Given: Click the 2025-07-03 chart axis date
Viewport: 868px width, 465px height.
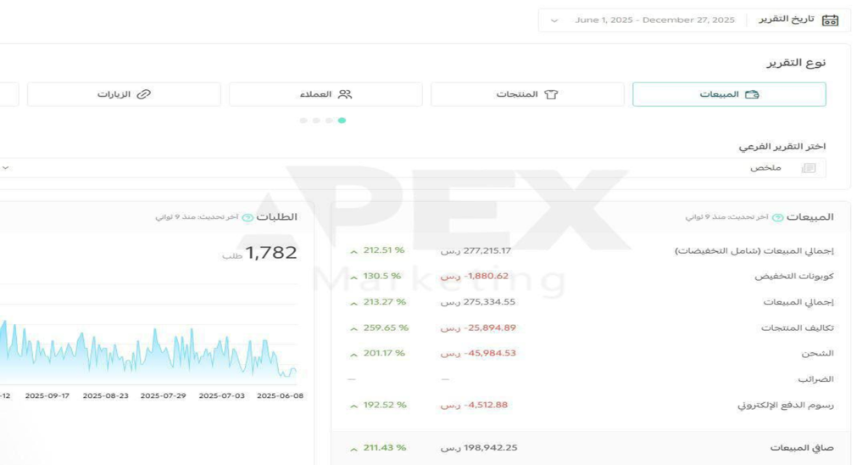Looking at the screenshot, I should pos(221,396).
